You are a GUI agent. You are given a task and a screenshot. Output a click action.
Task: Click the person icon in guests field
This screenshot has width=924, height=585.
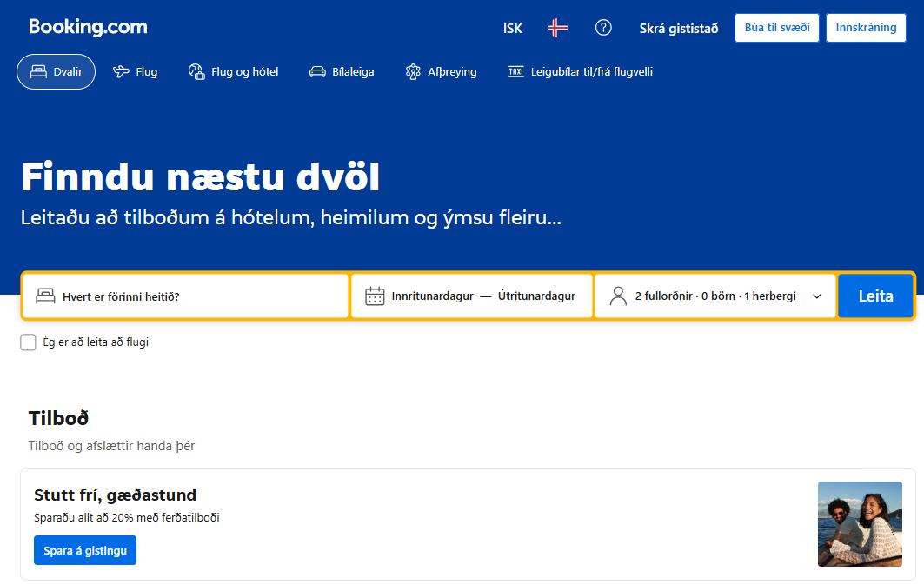(x=618, y=296)
